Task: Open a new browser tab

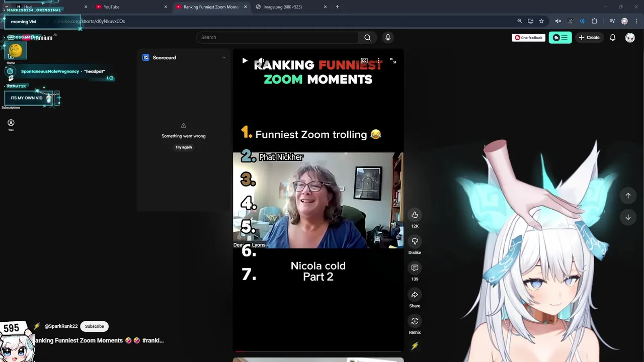Action: (x=337, y=7)
